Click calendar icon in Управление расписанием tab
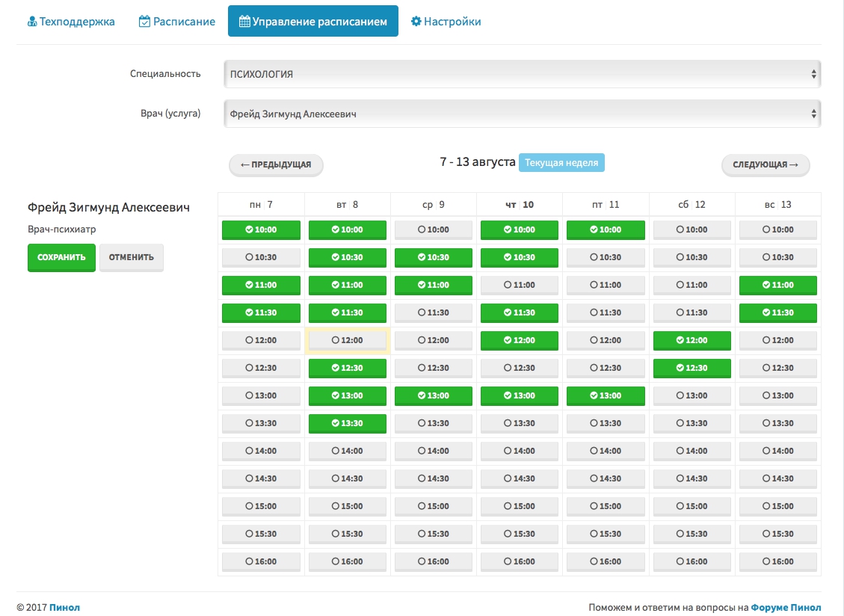 pyautogui.click(x=244, y=22)
